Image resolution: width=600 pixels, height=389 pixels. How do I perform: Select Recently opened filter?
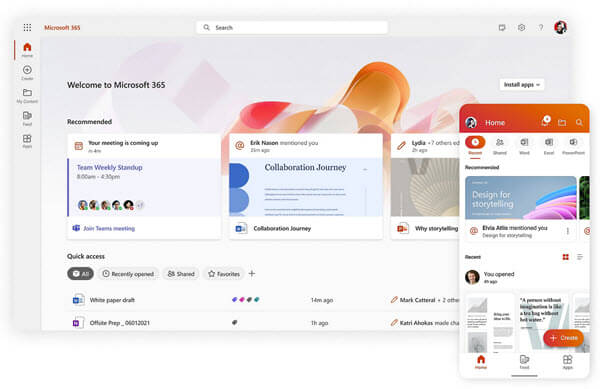coord(129,273)
